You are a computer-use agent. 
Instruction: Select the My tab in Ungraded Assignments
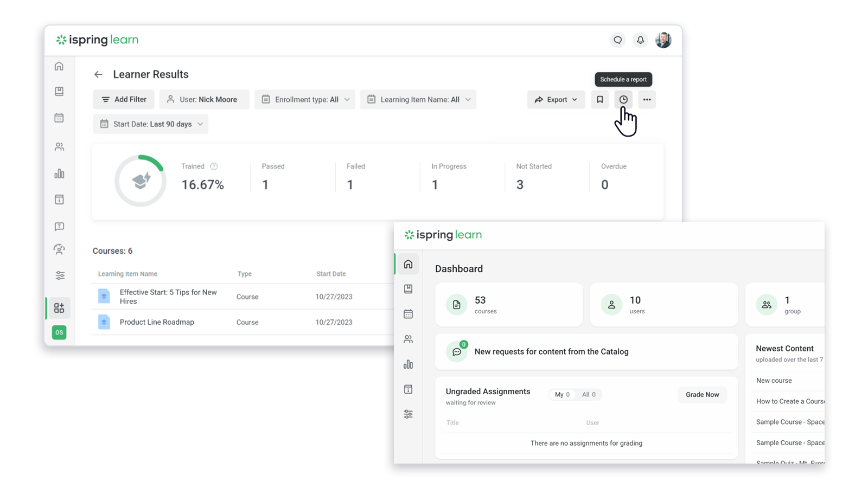pyautogui.click(x=562, y=395)
